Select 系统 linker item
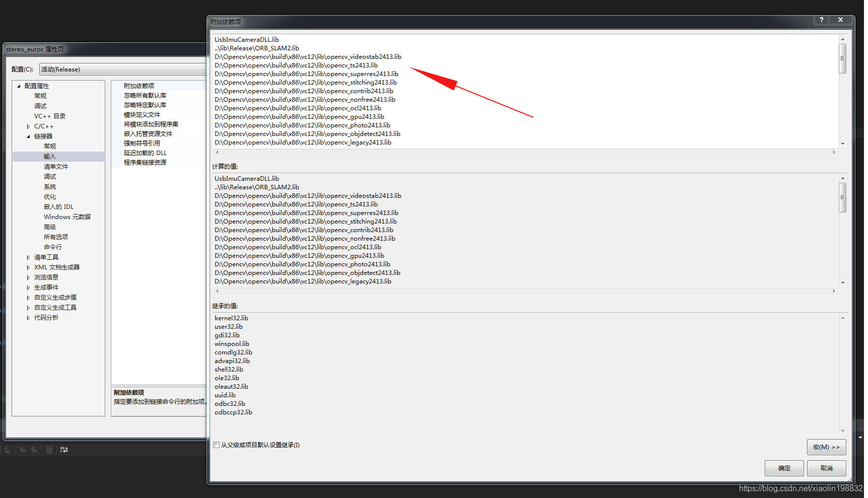The height and width of the screenshot is (498, 868). coord(50,187)
